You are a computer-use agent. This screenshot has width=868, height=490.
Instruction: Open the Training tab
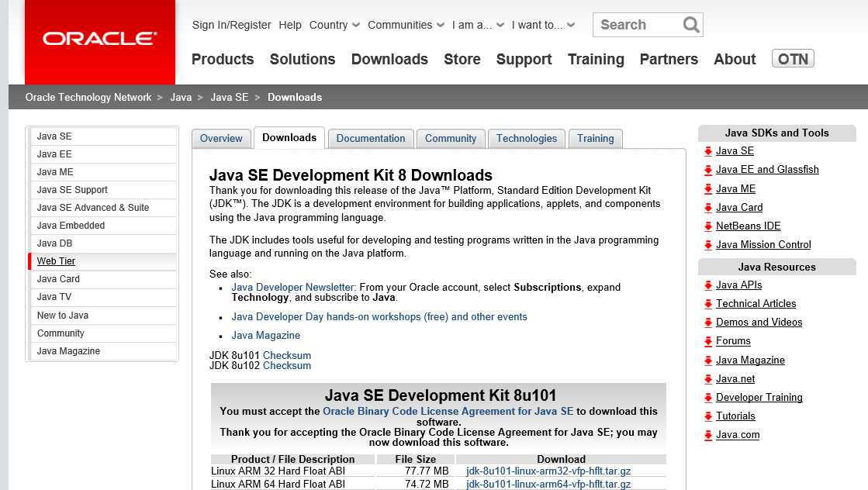596,138
